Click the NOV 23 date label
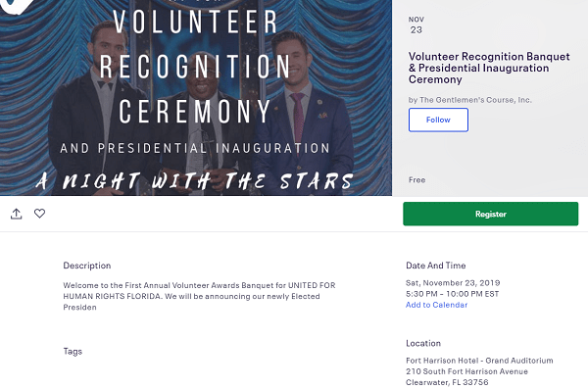588x389 pixels. pyautogui.click(x=416, y=24)
